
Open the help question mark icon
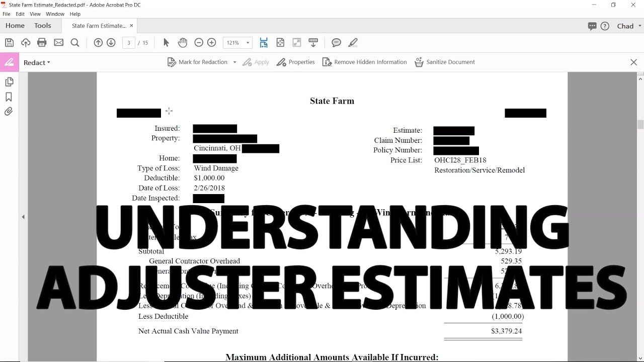[605, 26]
